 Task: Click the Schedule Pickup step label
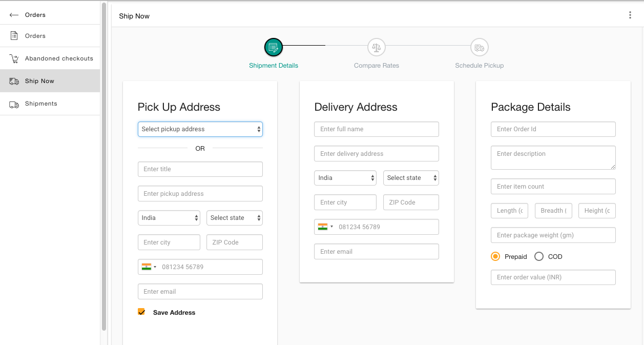point(480,66)
